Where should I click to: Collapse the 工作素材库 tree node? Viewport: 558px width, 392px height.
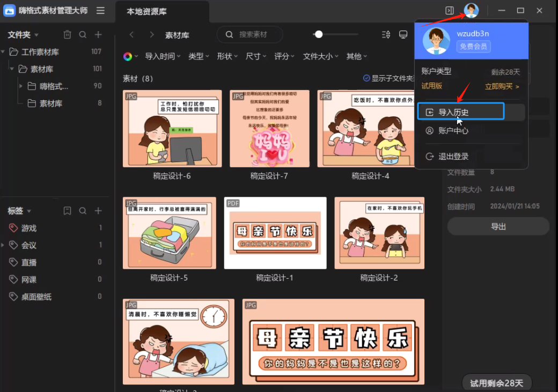pyautogui.click(x=3, y=51)
